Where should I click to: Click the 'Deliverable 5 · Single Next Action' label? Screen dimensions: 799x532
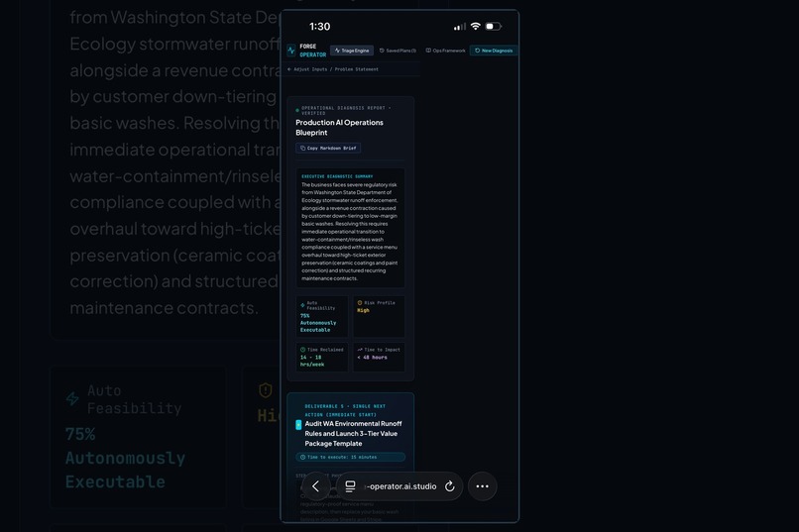345,410
